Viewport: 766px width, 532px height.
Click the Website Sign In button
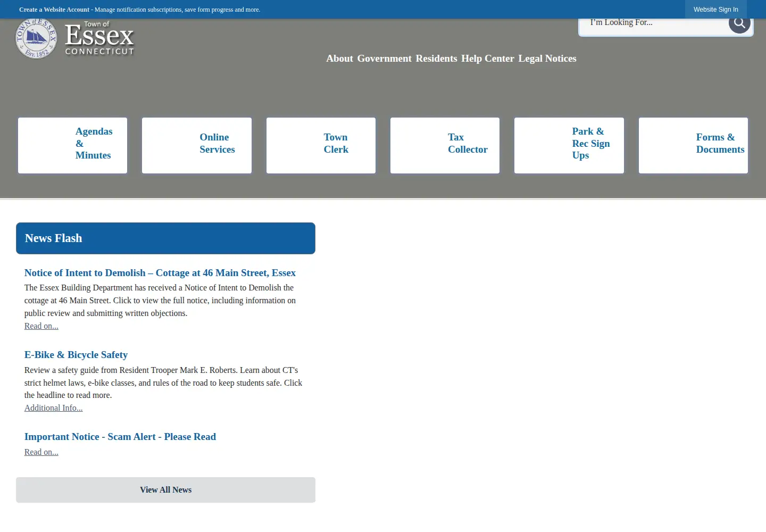coord(715,10)
